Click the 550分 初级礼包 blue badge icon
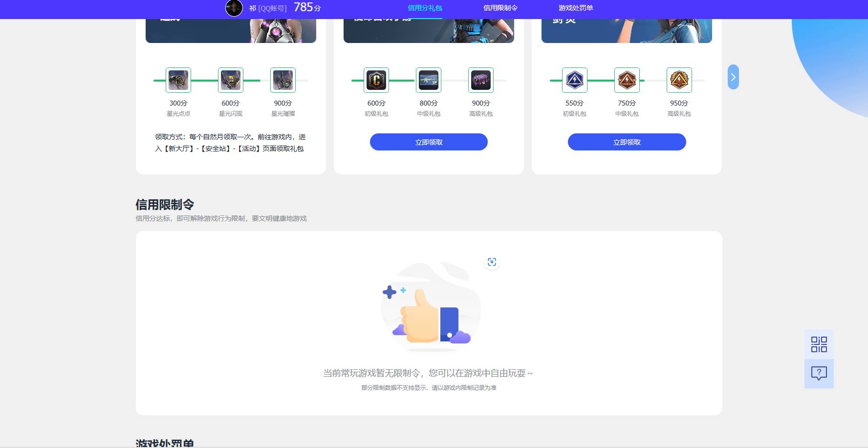868x448 pixels. [x=575, y=80]
